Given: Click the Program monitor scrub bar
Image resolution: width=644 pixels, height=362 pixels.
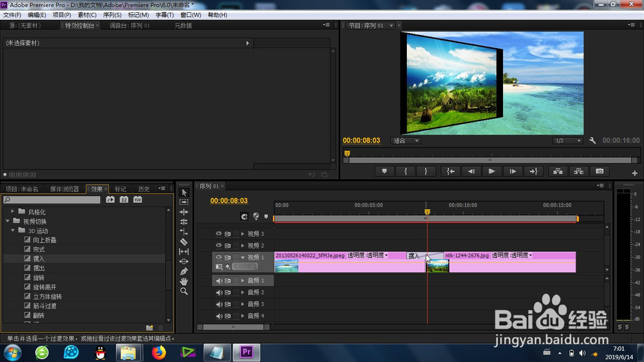Looking at the screenshot, I should pos(490,160).
